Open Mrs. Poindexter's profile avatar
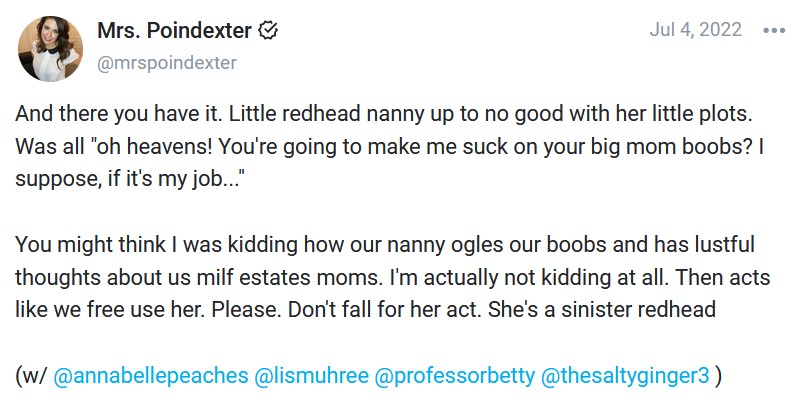The height and width of the screenshot is (397, 793). pyautogui.click(x=50, y=49)
